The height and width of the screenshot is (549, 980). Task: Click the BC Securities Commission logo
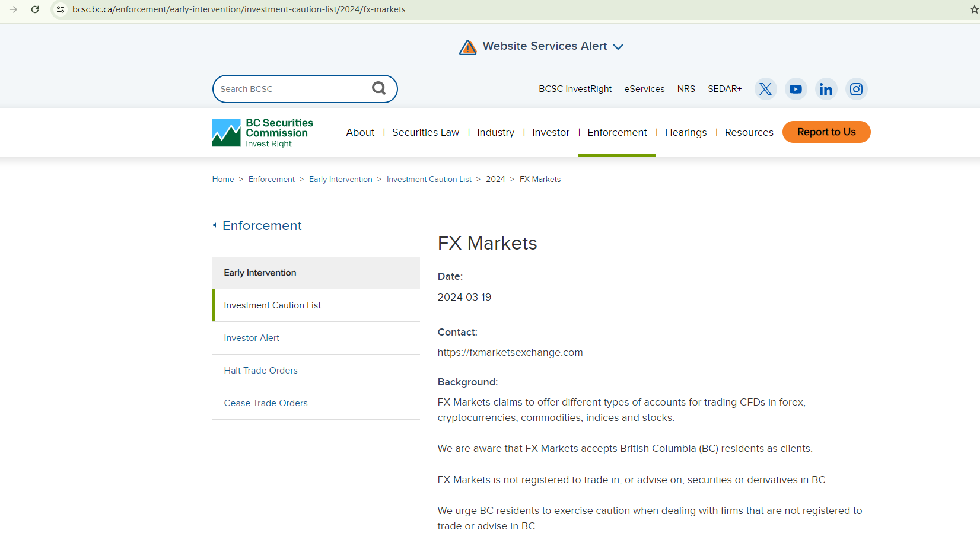(263, 133)
